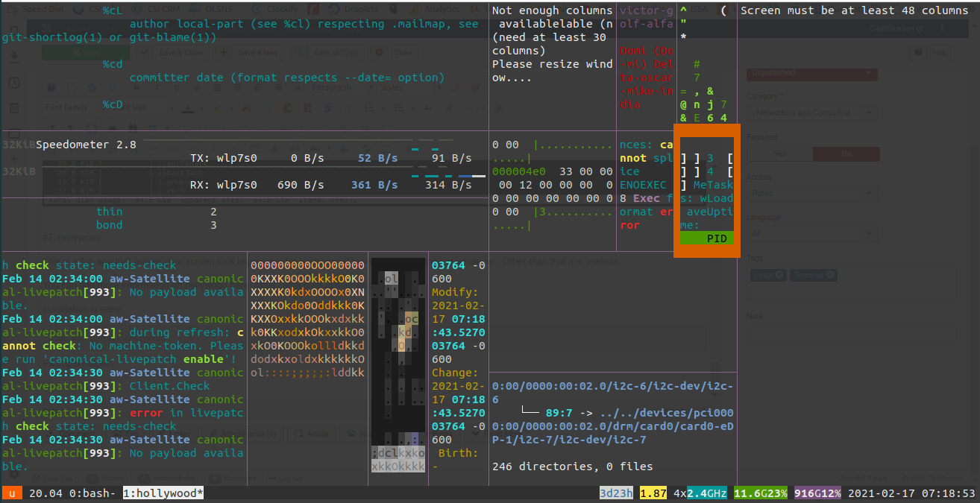
Task: Open the Unpublished status dropdown
Action: tap(811, 73)
